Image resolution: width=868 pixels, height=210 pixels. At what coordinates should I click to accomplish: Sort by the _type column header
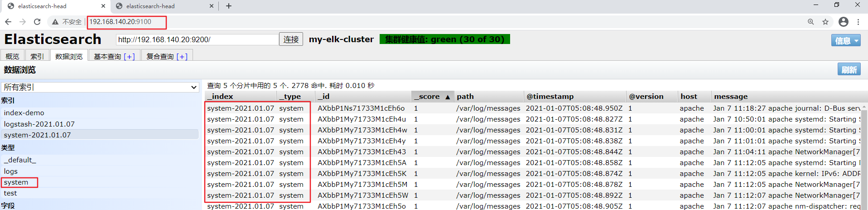[295, 96]
